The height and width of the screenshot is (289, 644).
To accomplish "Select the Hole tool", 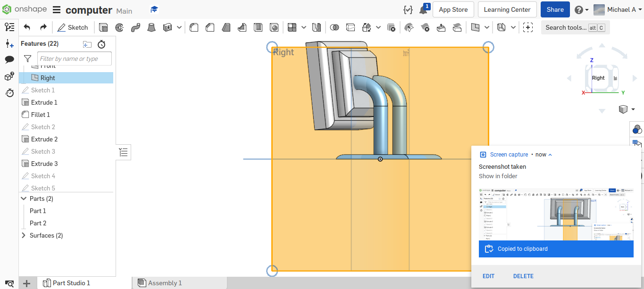I will [274, 27].
